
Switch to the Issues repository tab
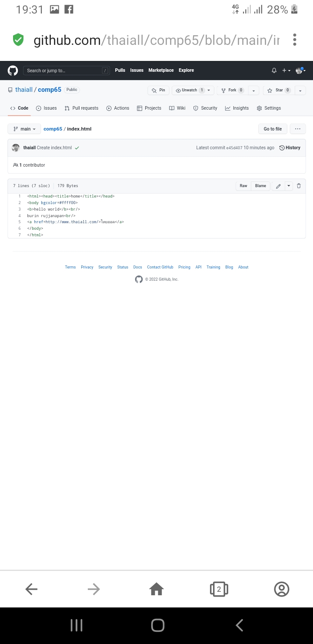coord(46,108)
